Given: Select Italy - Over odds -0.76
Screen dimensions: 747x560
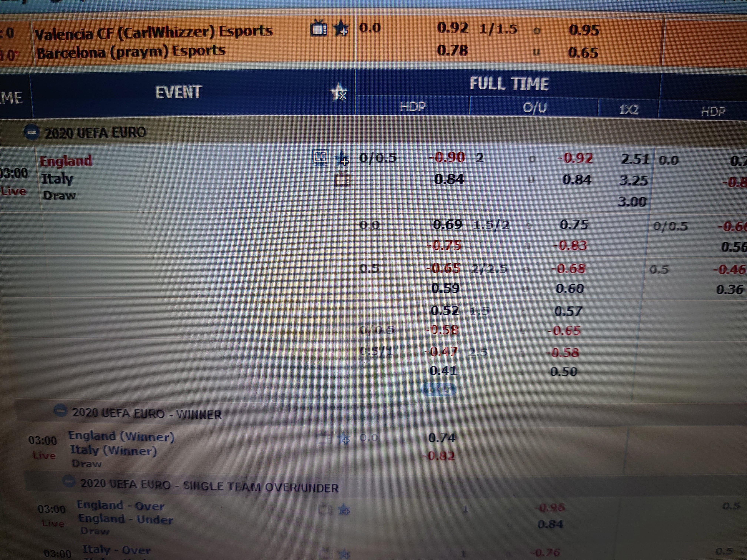Looking at the screenshot, I should point(545,553).
